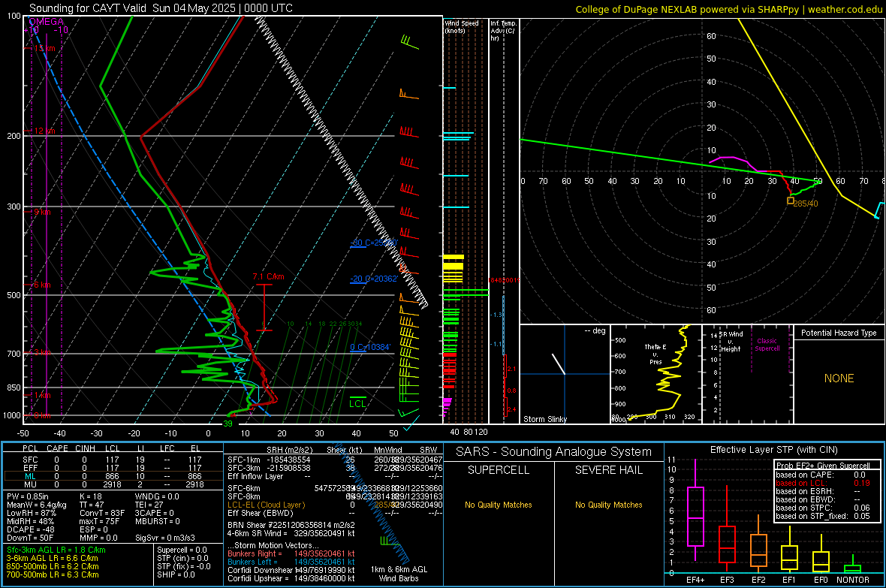Image resolution: width=886 pixels, height=588 pixels.
Task: Click the Corfidi Upshear row
Action: (x=291, y=578)
